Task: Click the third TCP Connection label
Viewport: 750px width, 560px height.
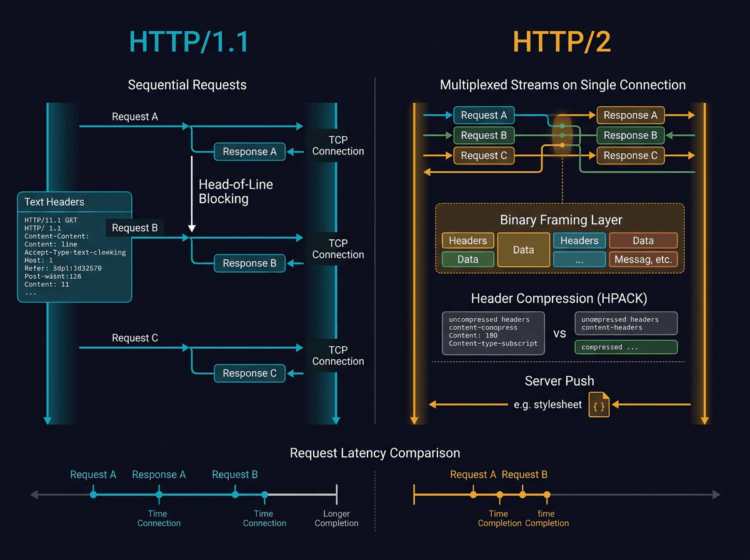Action: tap(337, 355)
